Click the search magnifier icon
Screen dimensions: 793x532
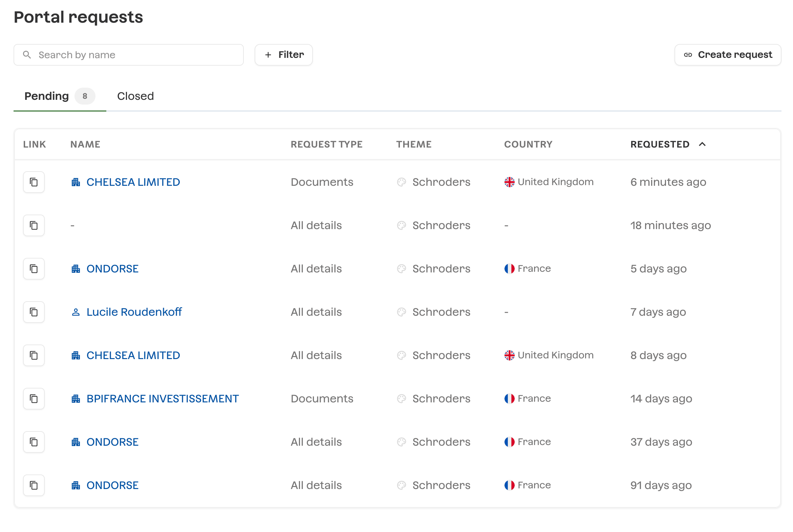(27, 54)
